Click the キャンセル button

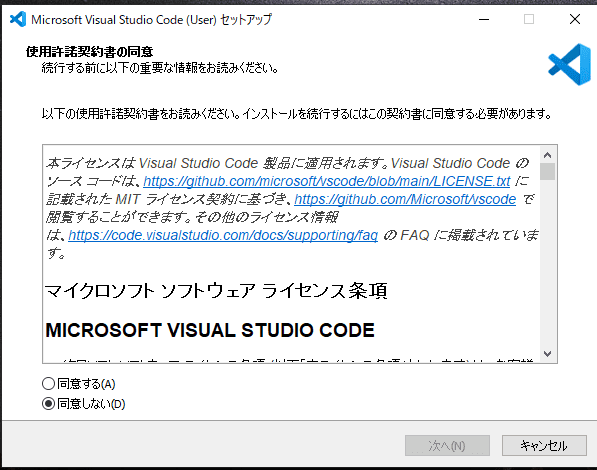point(544,446)
